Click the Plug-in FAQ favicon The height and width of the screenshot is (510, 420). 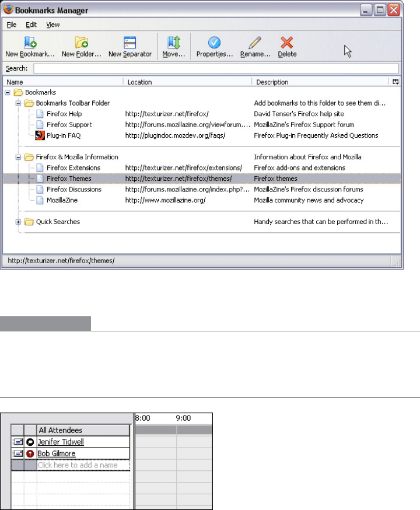click(40, 135)
